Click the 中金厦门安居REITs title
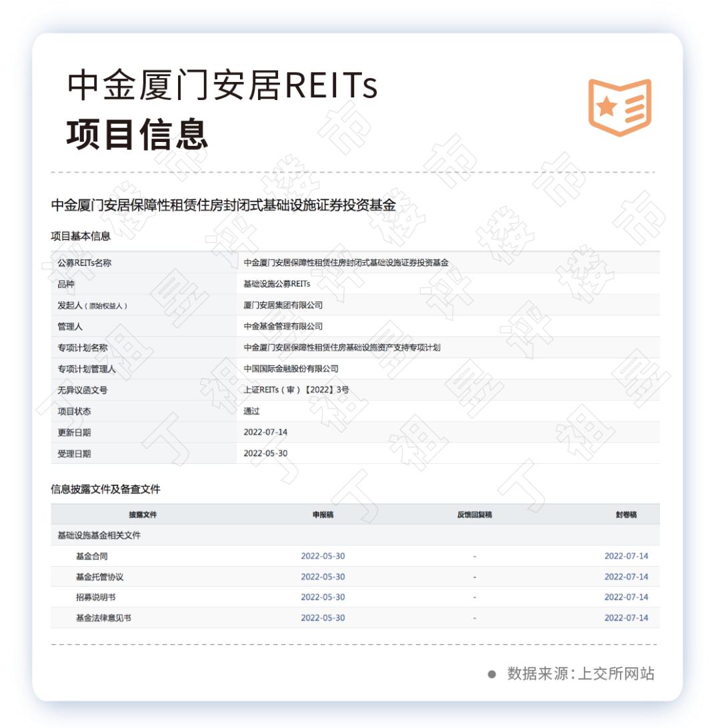 [223, 85]
